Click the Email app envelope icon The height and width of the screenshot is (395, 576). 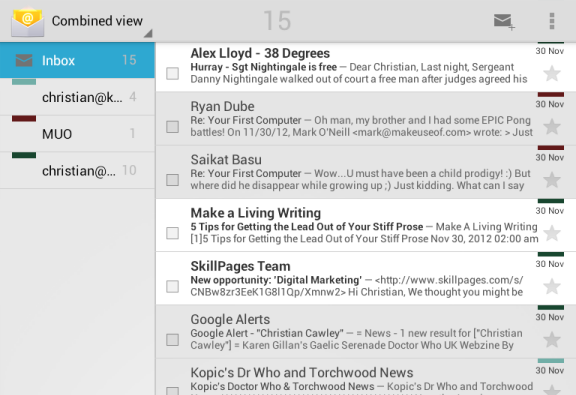(x=28, y=23)
